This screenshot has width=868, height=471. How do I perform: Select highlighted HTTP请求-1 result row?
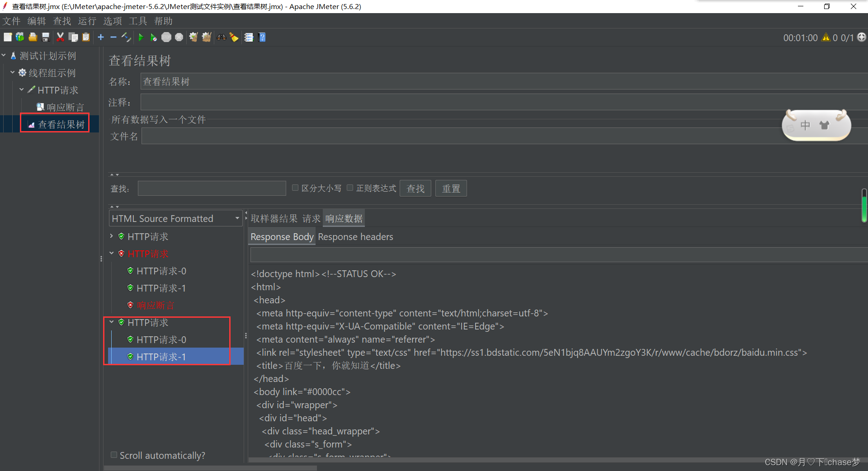tap(175, 357)
